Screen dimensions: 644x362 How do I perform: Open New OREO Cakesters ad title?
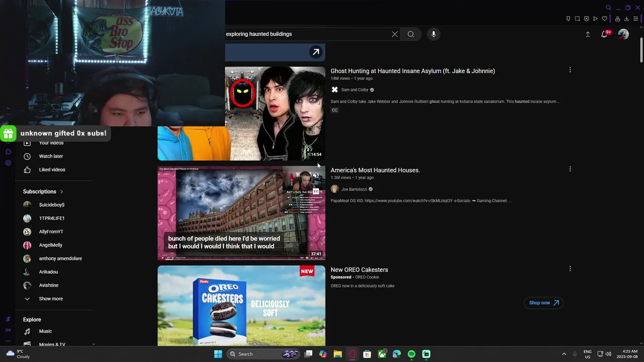click(x=359, y=270)
